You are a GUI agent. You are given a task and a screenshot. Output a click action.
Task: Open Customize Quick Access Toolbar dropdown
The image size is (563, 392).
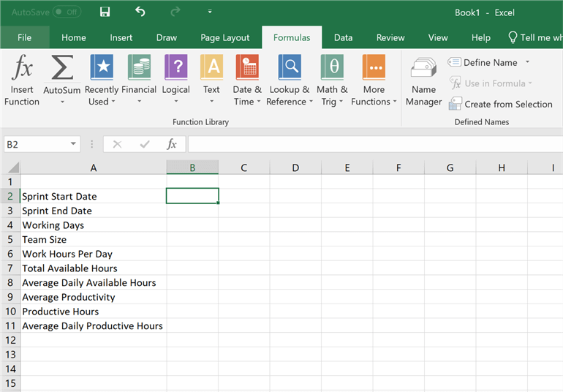click(210, 12)
